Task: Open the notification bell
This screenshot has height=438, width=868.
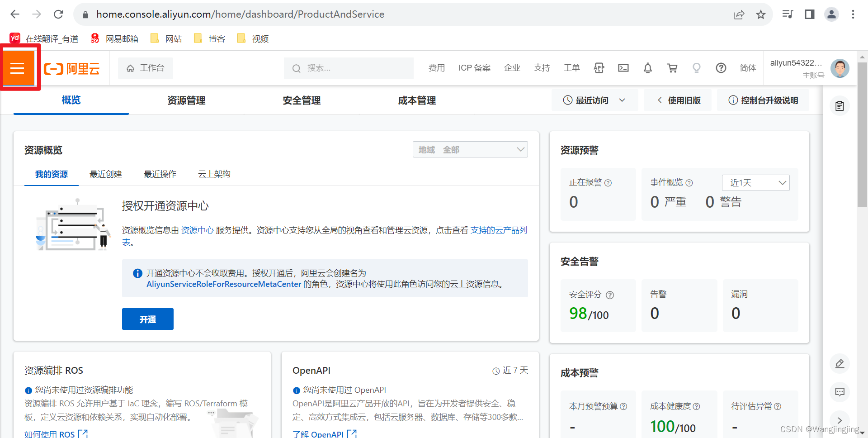Action: point(648,68)
